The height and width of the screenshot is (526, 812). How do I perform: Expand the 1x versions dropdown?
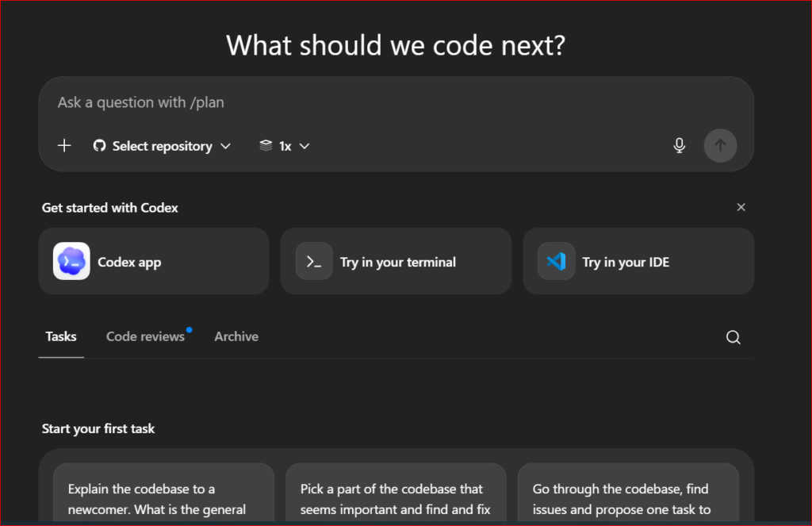pos(285,146)
